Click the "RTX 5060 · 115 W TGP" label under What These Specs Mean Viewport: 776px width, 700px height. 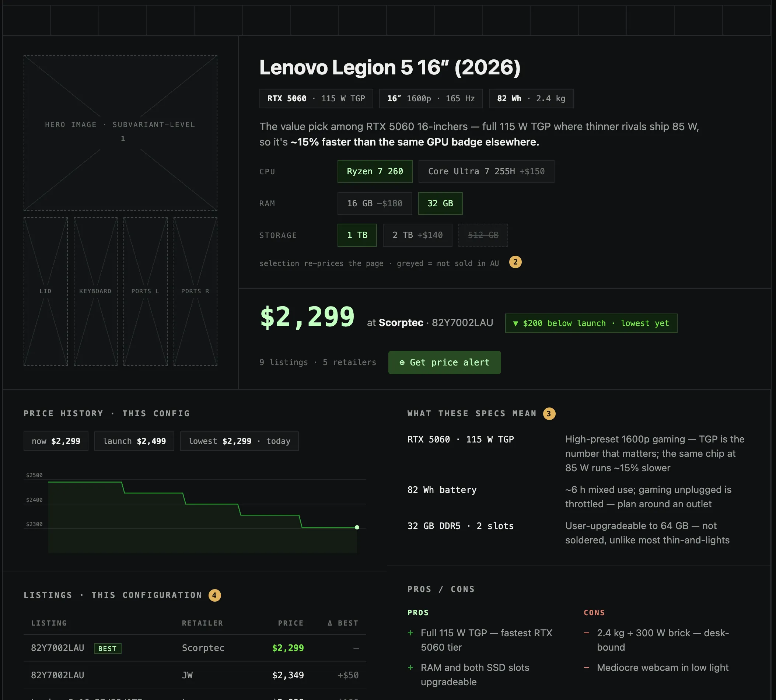point(461,440)
